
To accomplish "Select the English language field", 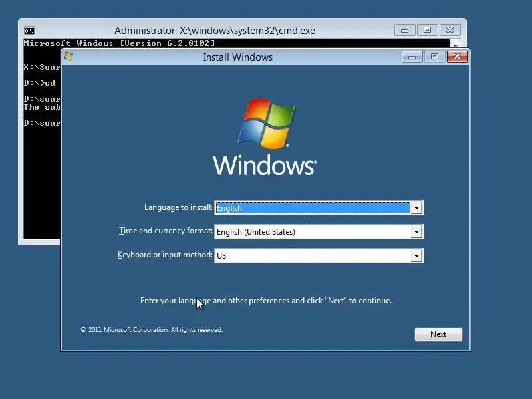I will click(319, 208).
